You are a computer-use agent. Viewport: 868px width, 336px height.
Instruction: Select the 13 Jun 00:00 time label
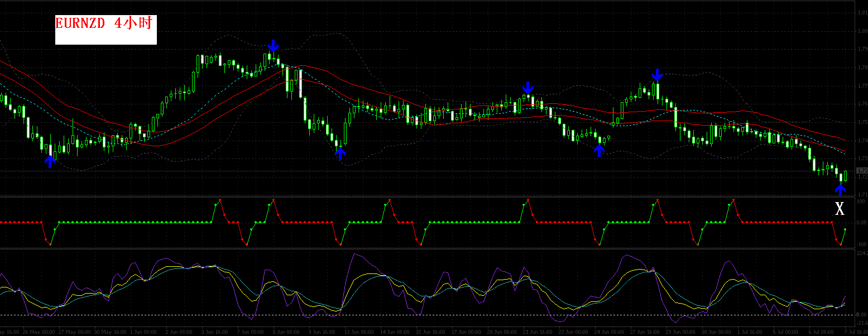[x=358, y=332]
